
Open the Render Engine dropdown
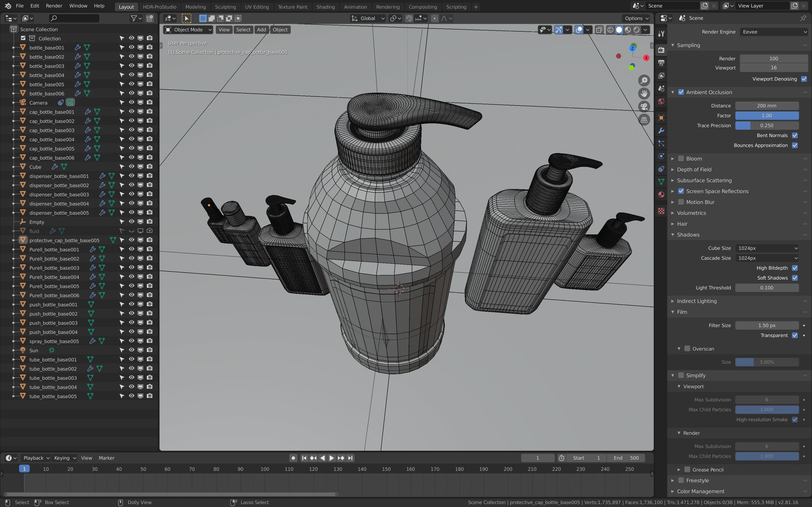[x=774, y=32]
